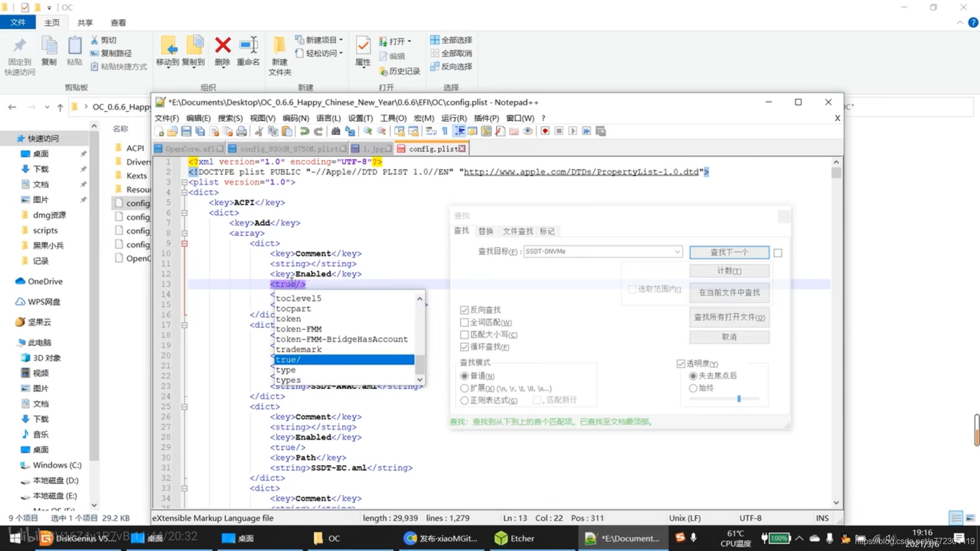Enable 匹配大小写 checkbox
The height and width of the screenshot is (551, 980).
point(464,335)
